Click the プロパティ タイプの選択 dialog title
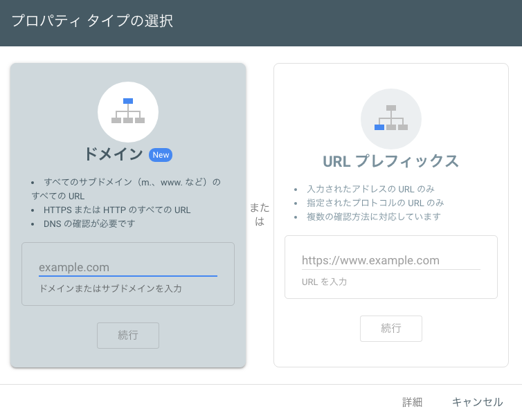 92,21
